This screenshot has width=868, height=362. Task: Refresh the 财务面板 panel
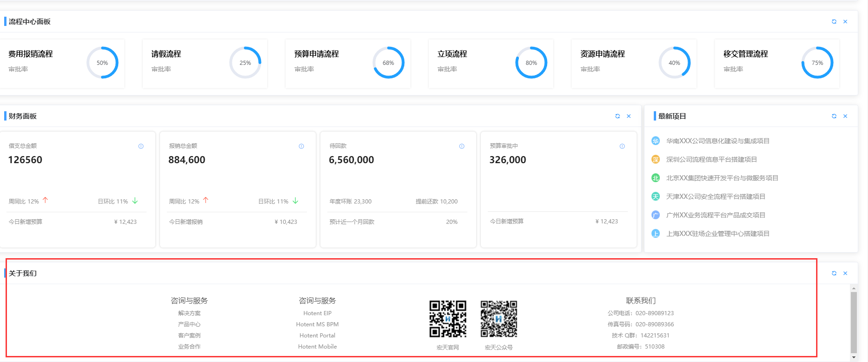pos(618,116)
